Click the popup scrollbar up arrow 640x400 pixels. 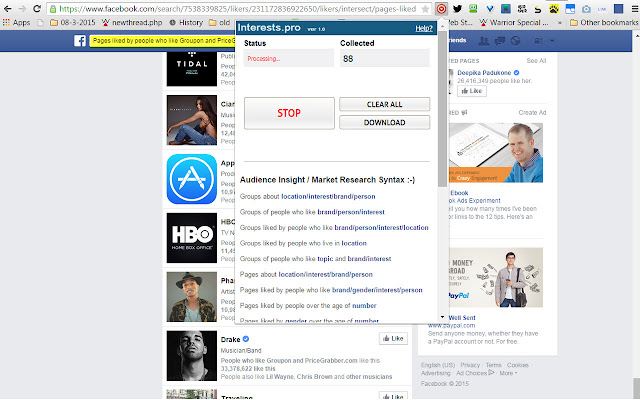click(442, 26)
